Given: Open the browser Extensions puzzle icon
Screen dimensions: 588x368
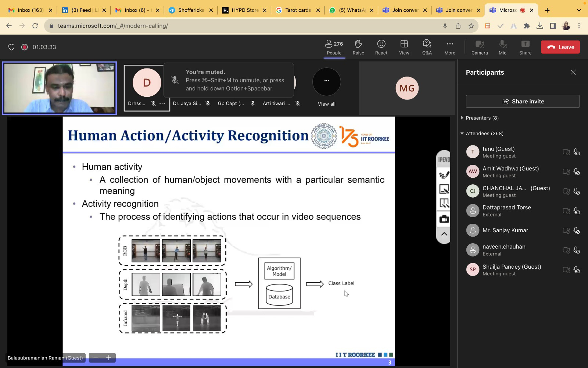Looking at the screenshot, I should tap(527, 26).
